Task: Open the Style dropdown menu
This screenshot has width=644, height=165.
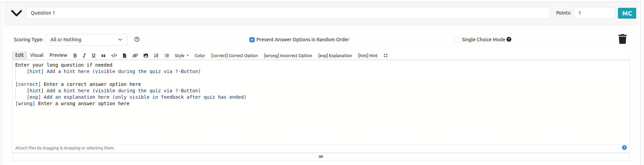Action: (182, 56)
